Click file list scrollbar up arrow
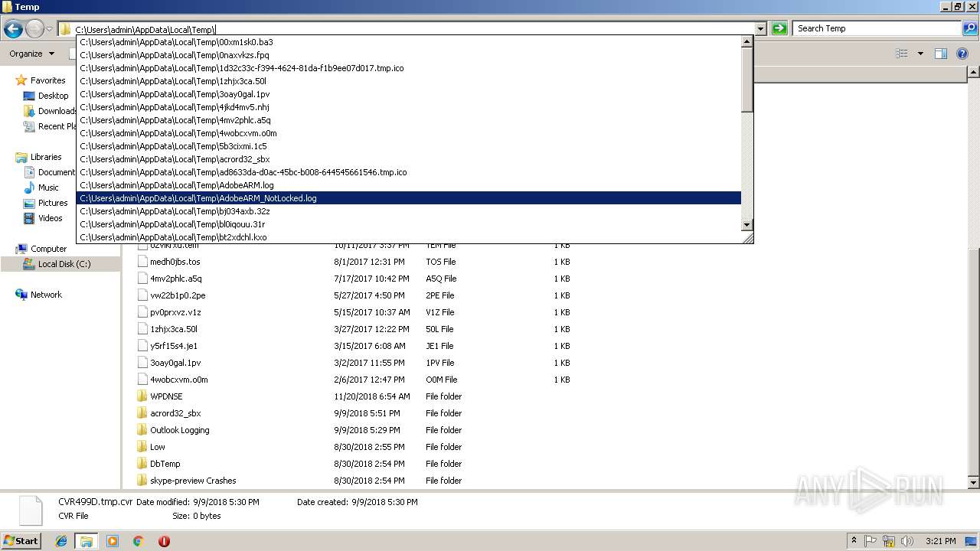Image resolution: width=980 pixels, height=551 pixels. point(973,72)
